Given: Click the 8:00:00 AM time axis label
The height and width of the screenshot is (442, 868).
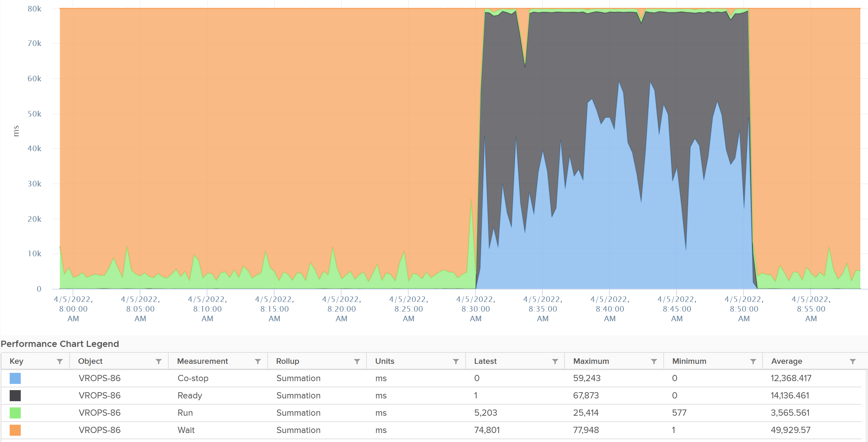Looking at the screenshot, I should 73,309.
